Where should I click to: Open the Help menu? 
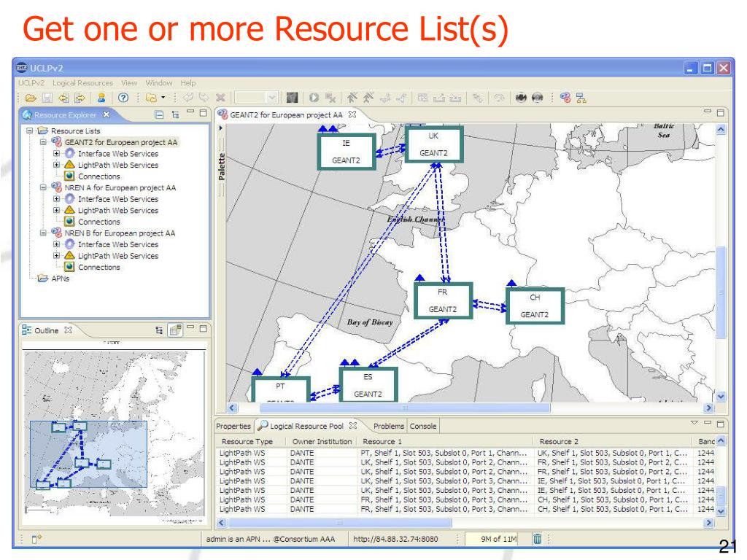188,83
